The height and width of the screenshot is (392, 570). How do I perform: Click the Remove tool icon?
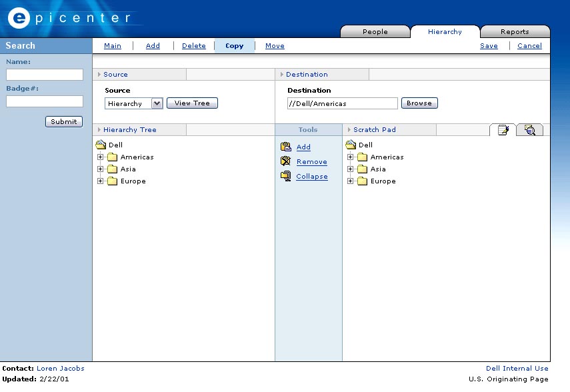[286, 161]
